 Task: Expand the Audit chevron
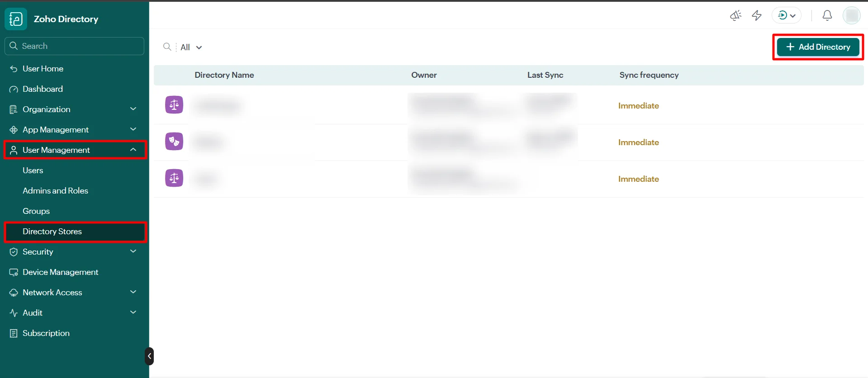tap(133, 312)
